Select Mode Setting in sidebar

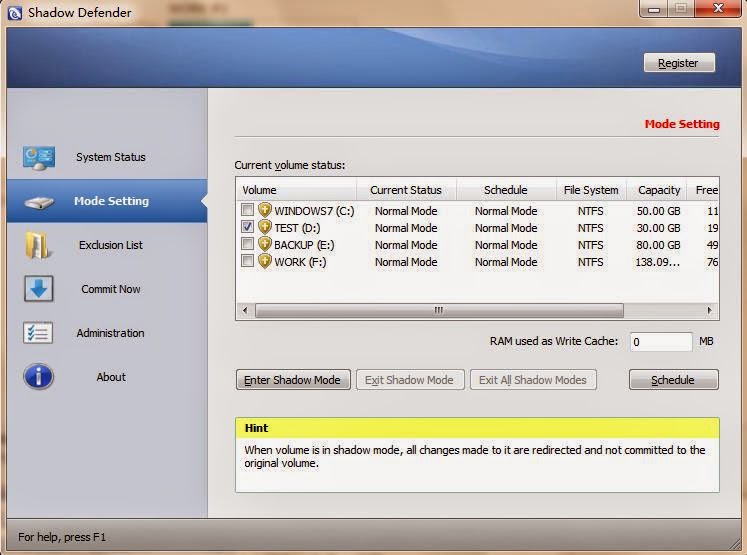click(x=107, y=201)
